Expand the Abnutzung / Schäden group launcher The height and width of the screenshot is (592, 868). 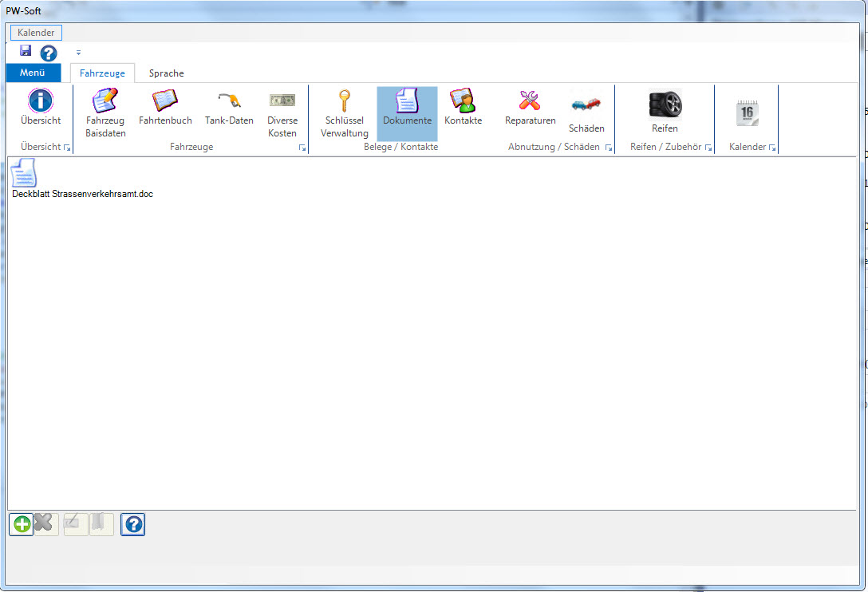pyautogui.click(x=609, y=148)
